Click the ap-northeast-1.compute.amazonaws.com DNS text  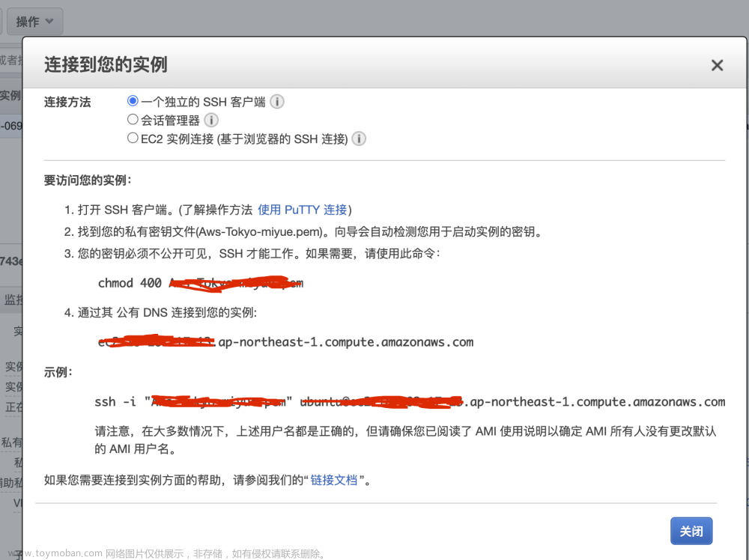(285, 342)
